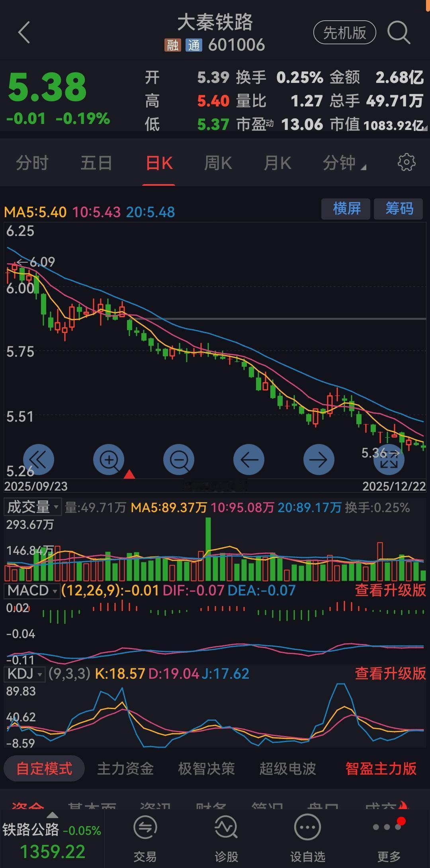Switch to 分时 intraday tab

point(32,163)
